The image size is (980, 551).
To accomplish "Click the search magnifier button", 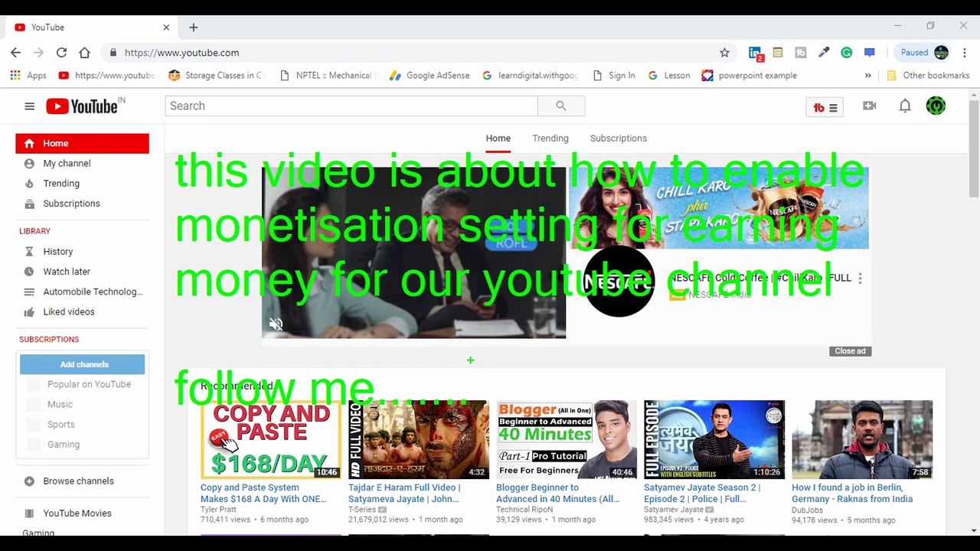I will click(x=561, y=106).
